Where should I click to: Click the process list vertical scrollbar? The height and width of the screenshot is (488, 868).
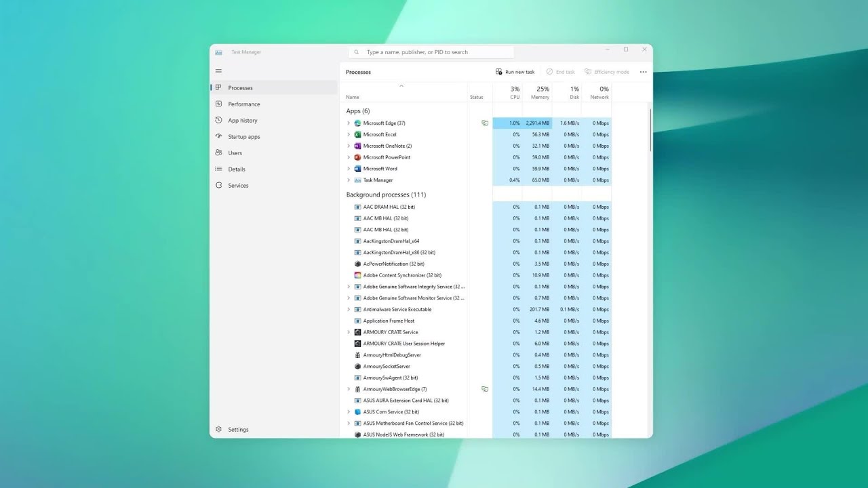(650, 130)
